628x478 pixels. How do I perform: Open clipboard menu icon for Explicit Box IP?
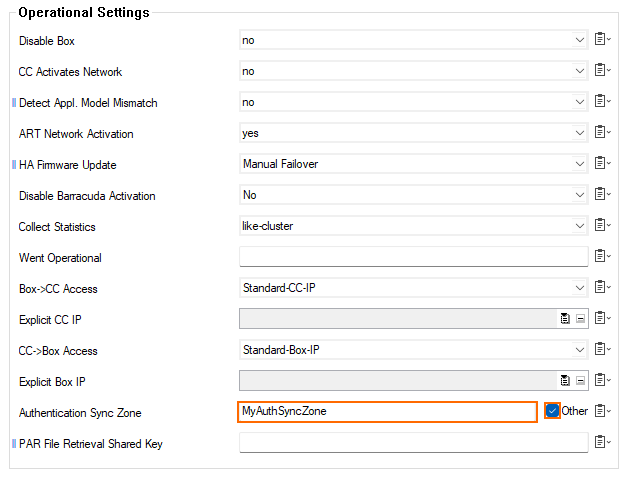602,380
